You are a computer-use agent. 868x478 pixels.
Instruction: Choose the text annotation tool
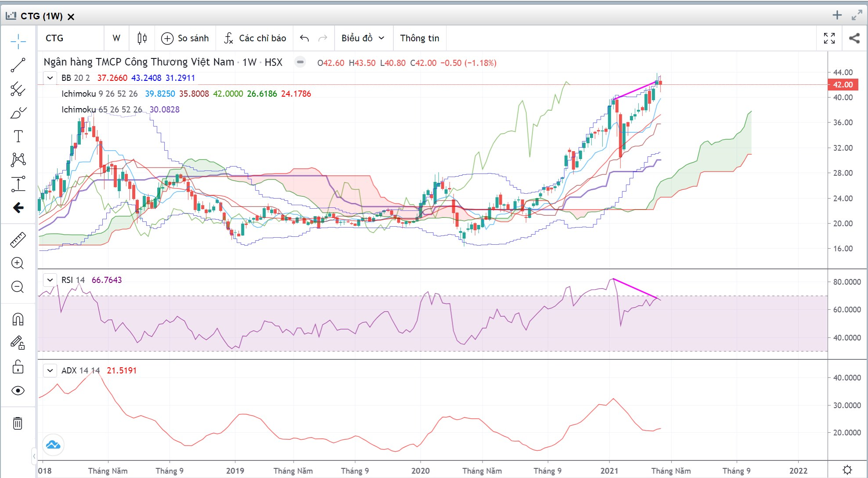(18, 136)
